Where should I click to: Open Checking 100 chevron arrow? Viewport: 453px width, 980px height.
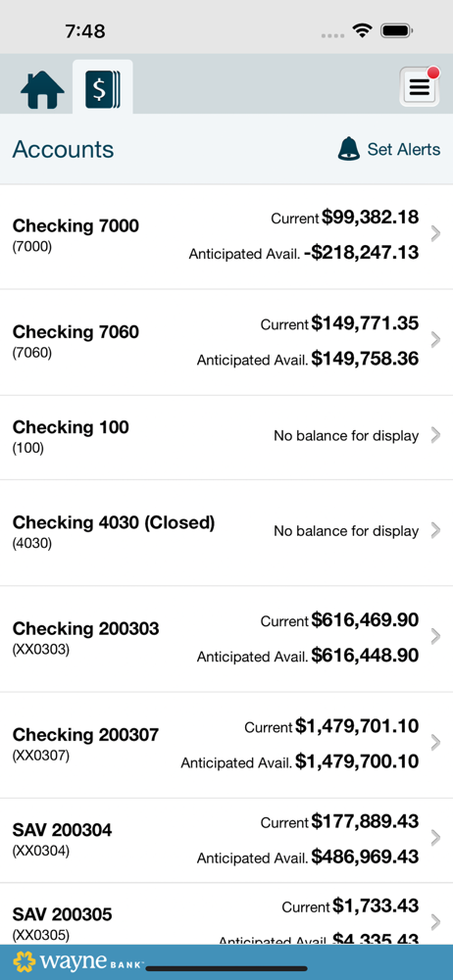point(436,436)
